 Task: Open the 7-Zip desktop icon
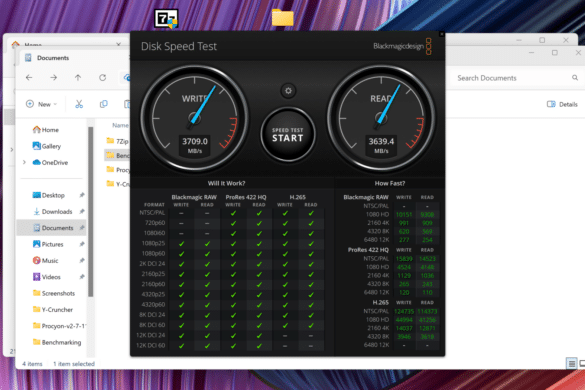166,18
